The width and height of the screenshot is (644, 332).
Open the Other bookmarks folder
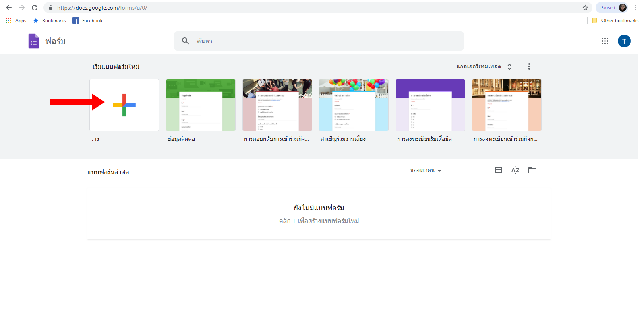(615, 21)
